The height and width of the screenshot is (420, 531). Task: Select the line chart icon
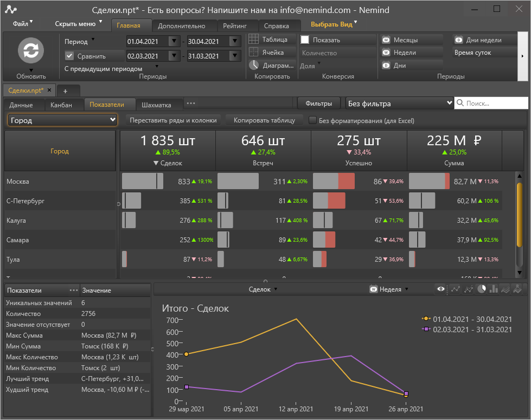(x=456, y=289)
